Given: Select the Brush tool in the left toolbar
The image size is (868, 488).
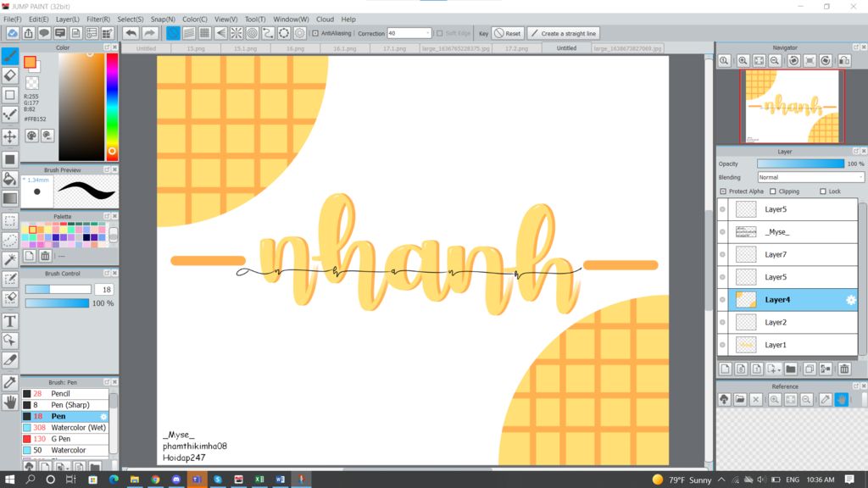Looking at the screenshot, I should point(10,56).
